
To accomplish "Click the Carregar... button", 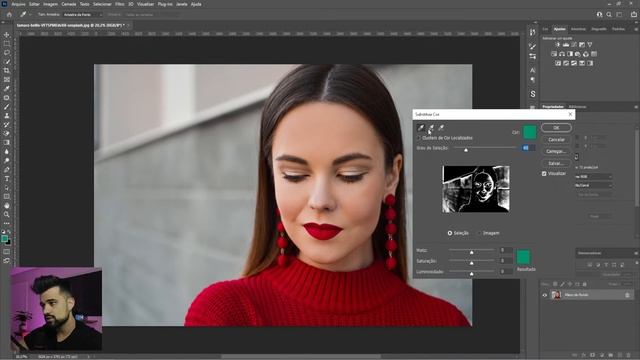I will 556,151.
